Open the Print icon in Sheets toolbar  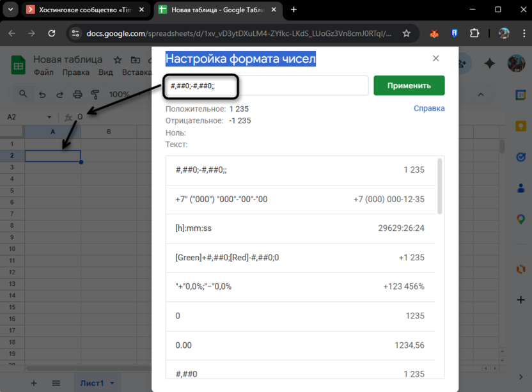pyautogui.click(x=78, y=93)
